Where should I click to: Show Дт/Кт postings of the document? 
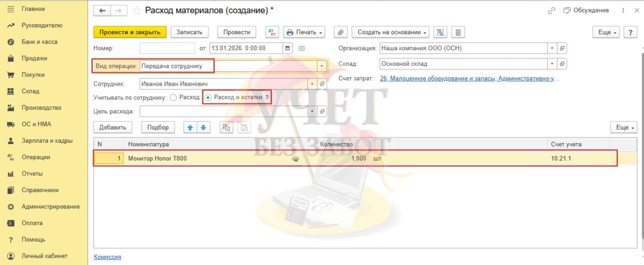[x=272, y=32]
